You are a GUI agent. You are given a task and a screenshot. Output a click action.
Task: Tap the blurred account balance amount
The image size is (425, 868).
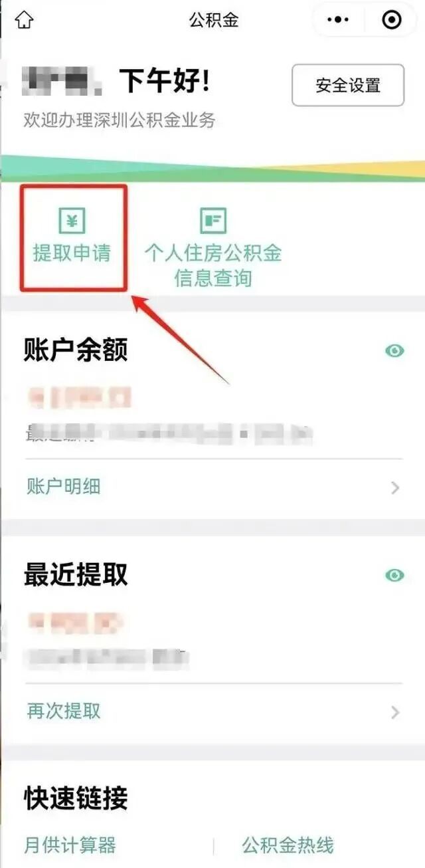point(80,398)
